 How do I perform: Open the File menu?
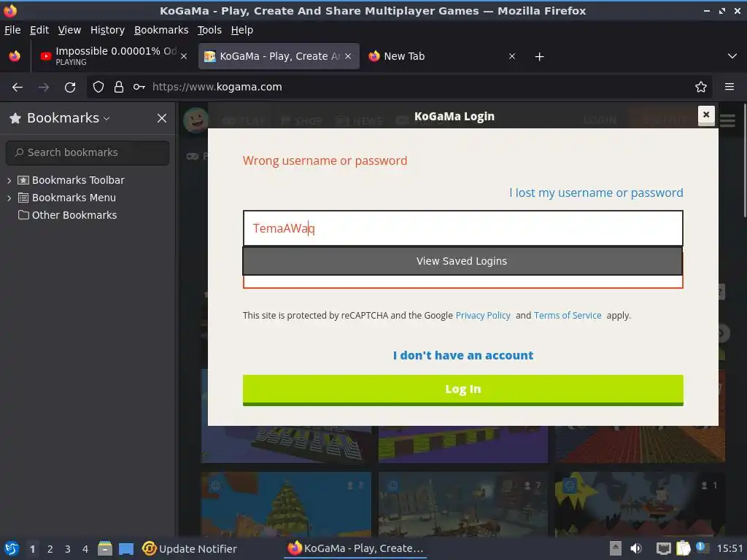(x=12, y=30)
